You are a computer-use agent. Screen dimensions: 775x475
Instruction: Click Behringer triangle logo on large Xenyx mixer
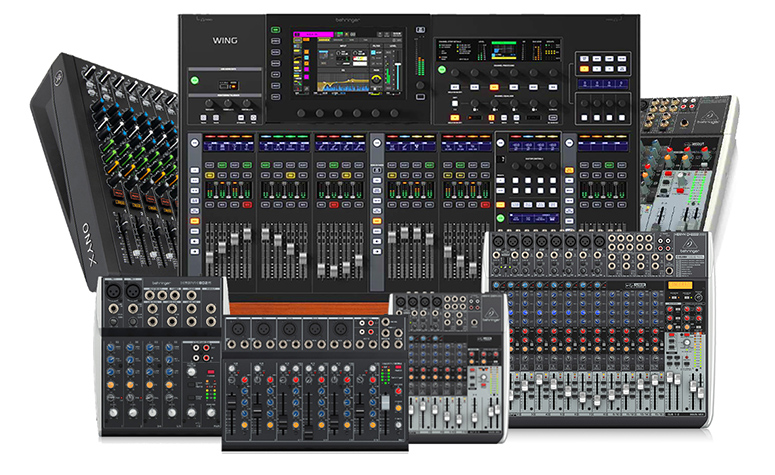(x=689, y=244)
